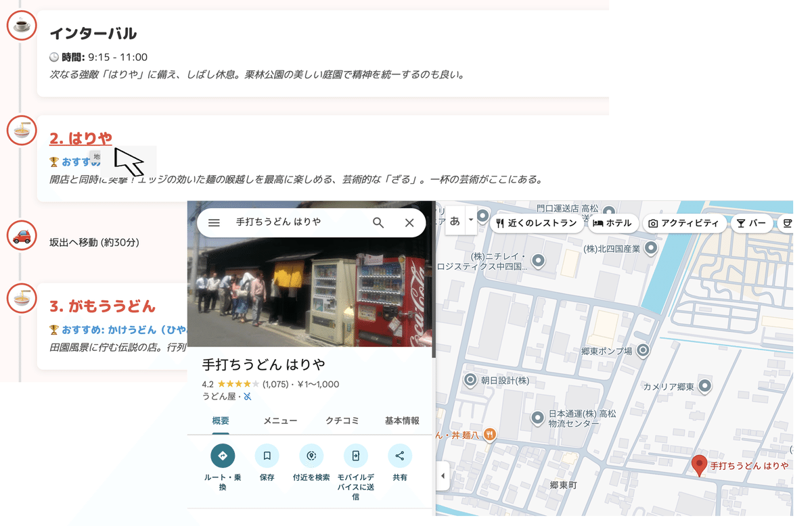Viewport: 812px width, 526px height.
Task: Click the 共有 share icon
Action: [400, 456]
